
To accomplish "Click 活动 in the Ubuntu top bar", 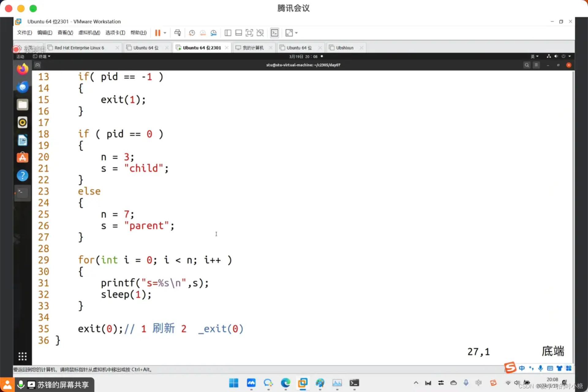I will point(20,57).
